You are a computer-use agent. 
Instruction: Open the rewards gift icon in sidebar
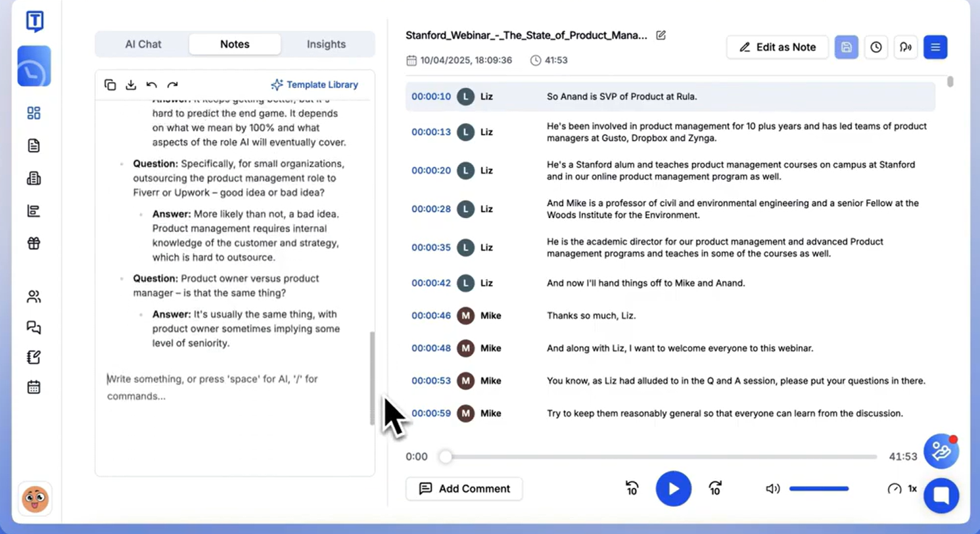point(34,244)
